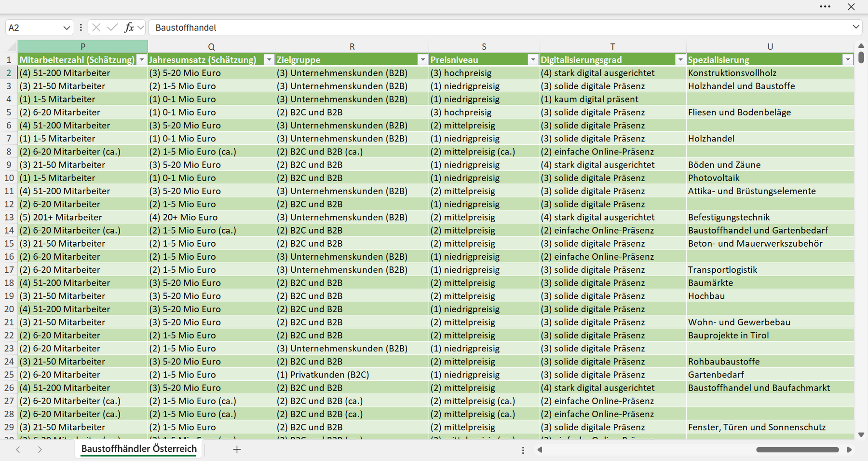Select the cell reading Rohbaubaustoffe
This screenshot has height=461, width=868.
770,362
